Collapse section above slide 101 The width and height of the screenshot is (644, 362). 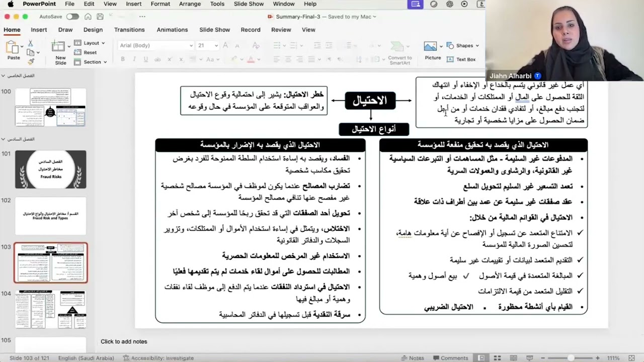pyautogui.click(x=4, y=139)
